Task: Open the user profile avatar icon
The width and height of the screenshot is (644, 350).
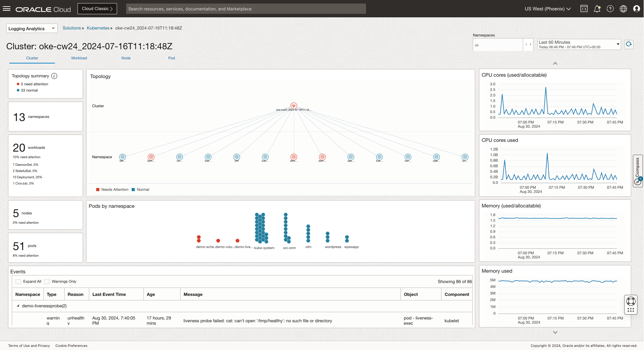Action: 637,9
